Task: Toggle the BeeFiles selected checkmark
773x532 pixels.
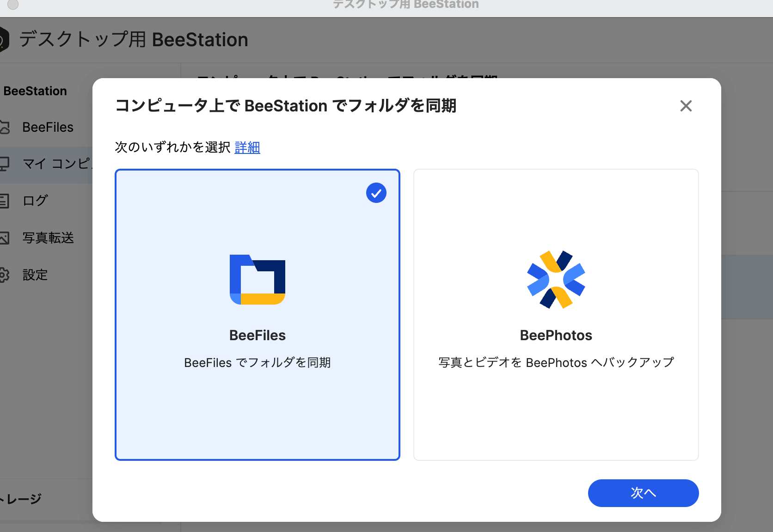Action: coord(376,193)
